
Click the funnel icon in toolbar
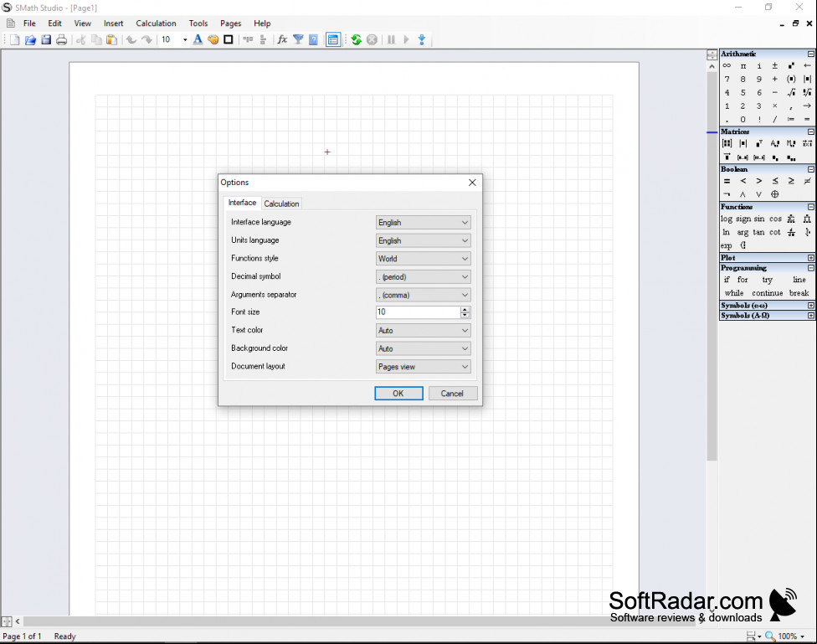298,39
